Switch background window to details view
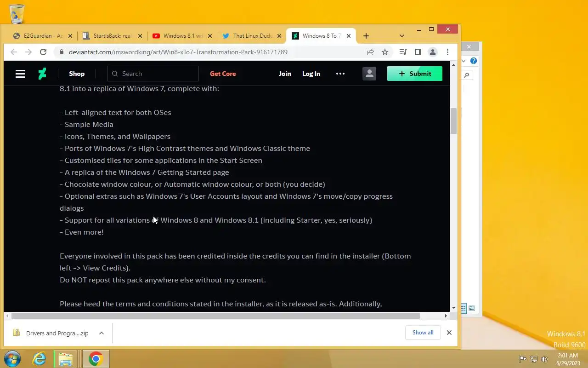588x368 pixels. [464, 308]
